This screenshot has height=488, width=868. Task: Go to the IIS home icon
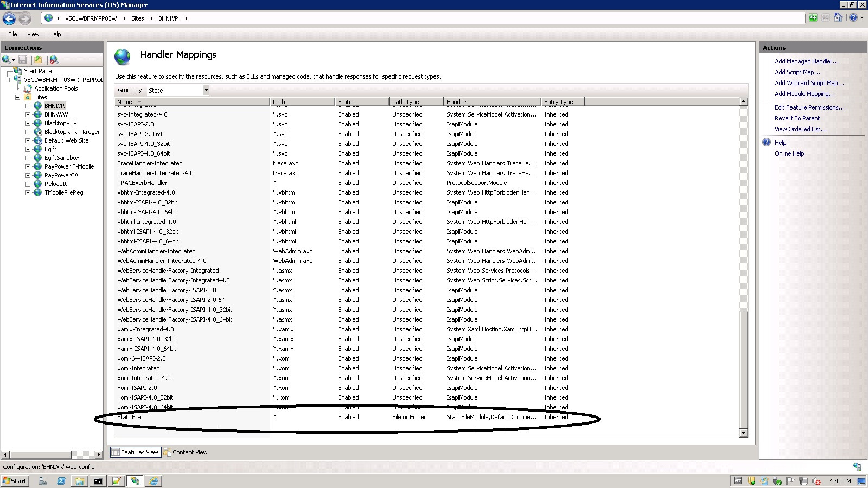tap(838, 18)
